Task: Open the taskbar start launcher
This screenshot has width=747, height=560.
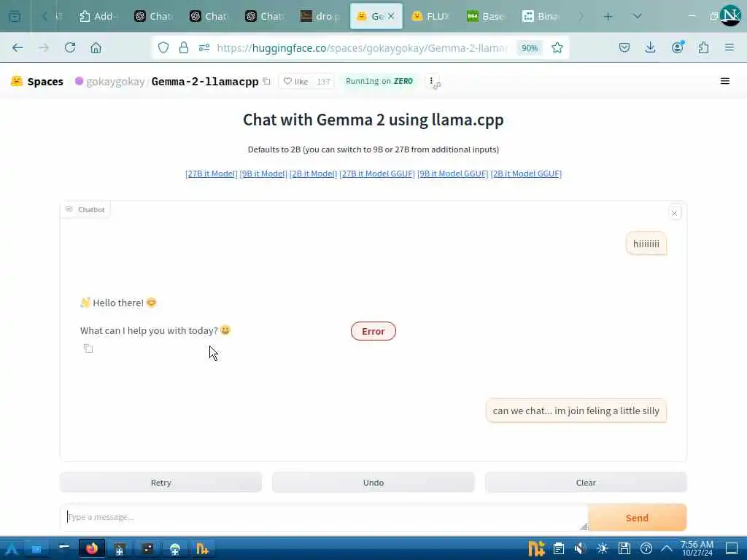Action: 10,549
